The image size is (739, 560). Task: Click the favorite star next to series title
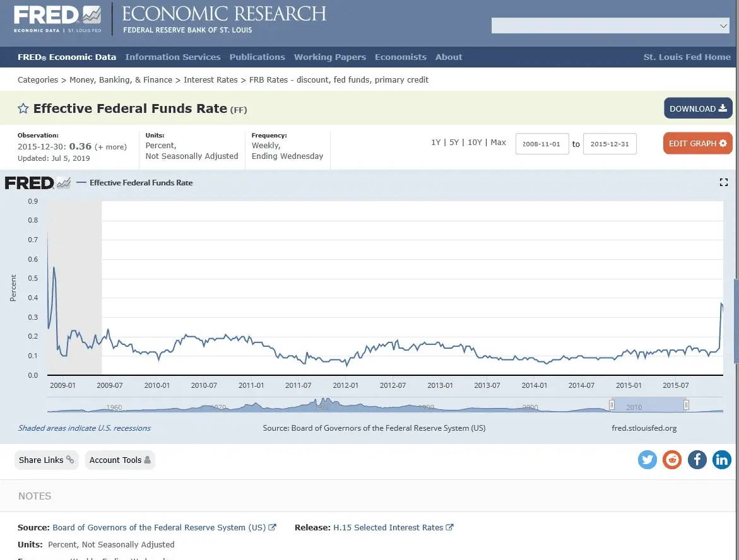[x=23, y=108]
